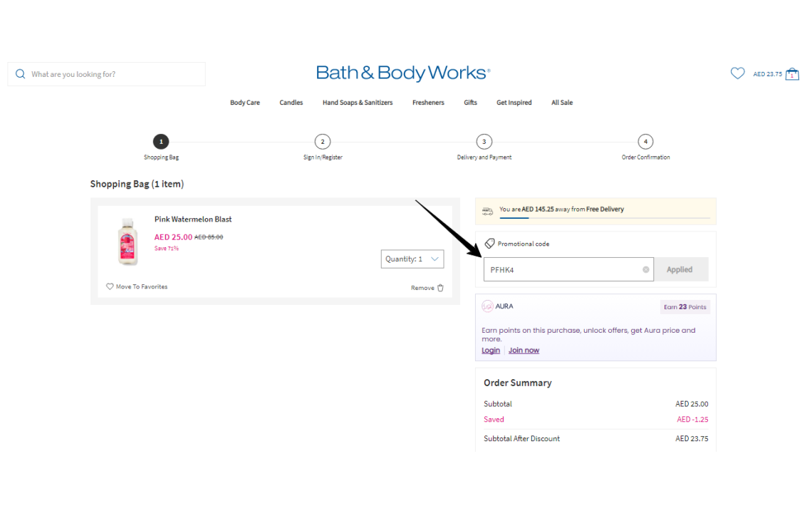Screen dimensions: 812x513
Task: Open the All Sale menu
Action: [x=562, y=103]
